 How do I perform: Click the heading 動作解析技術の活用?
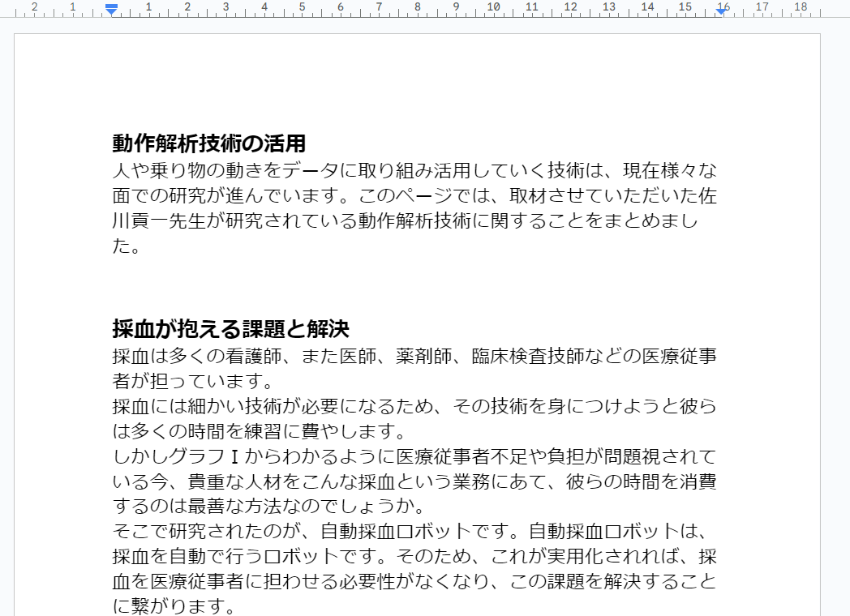[208, 144]
